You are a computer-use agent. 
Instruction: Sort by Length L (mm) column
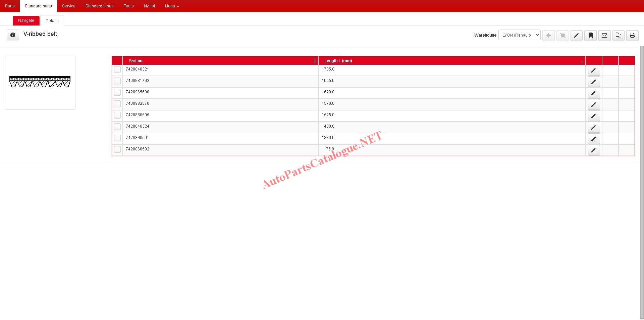338,61
